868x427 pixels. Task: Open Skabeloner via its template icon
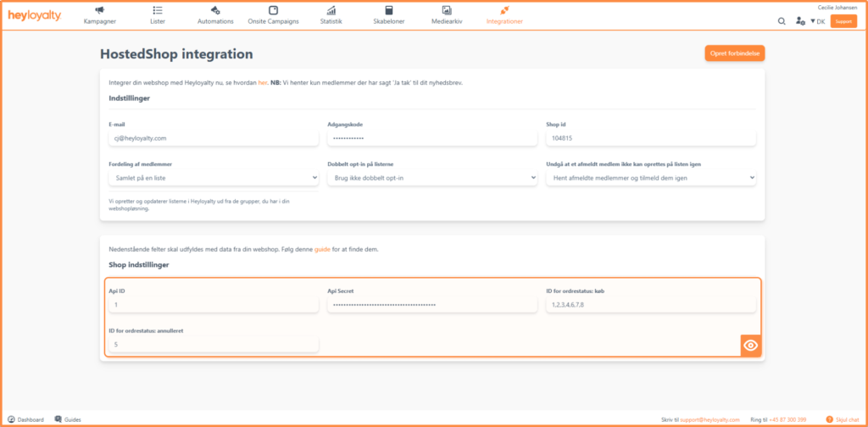coord(389,10)
